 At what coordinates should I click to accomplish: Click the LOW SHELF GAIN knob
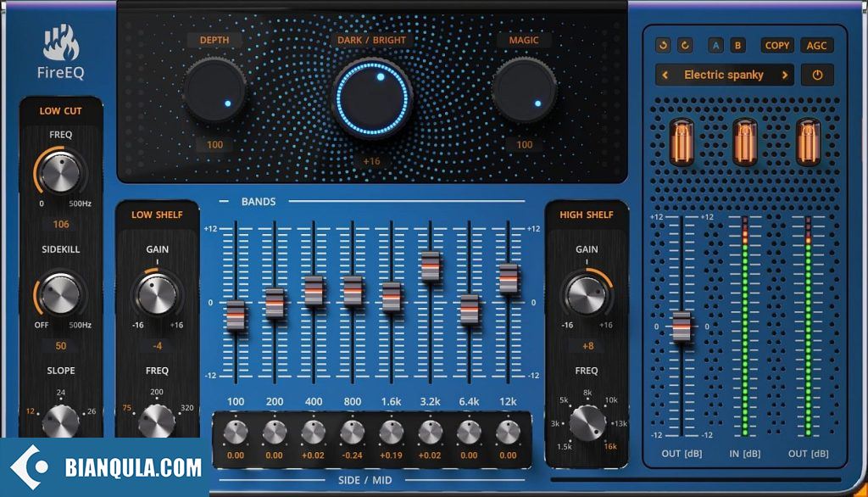click(157, 293)
